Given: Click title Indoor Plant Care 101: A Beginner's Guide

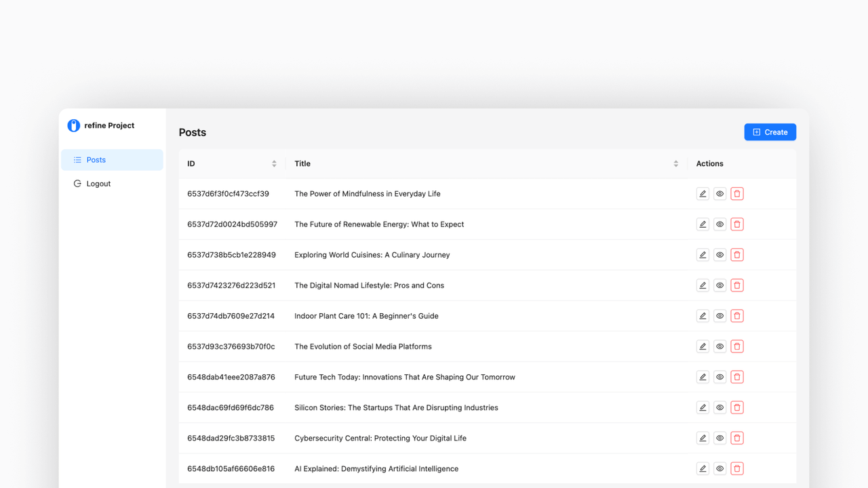Looking at the screenshot, I should (x=366, y=316).
